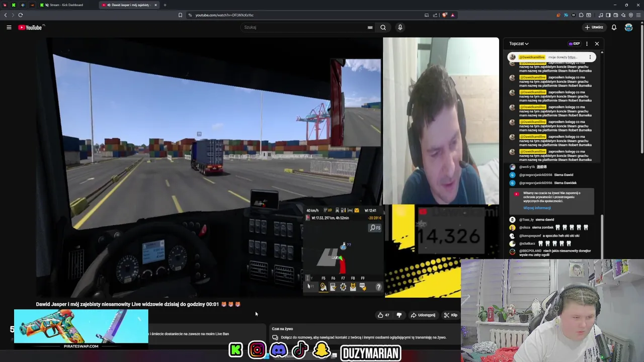
Task: Open @BBCPOLAND chat message
Action: tap(551, 253)
